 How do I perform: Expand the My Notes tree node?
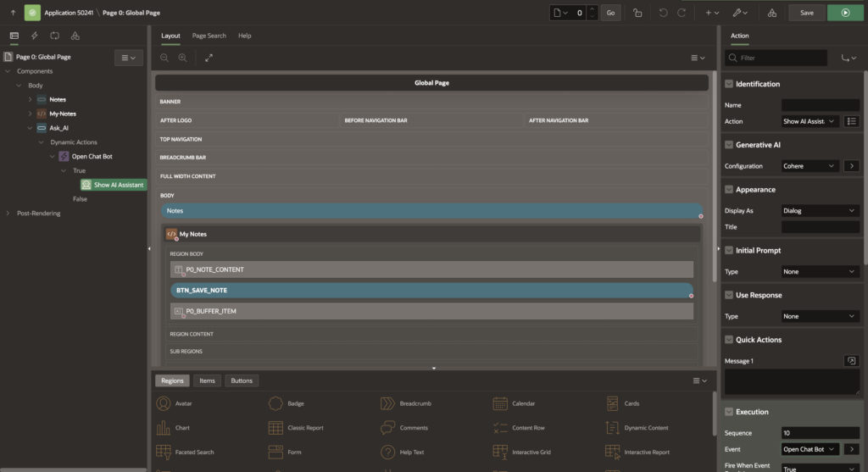point(31,114)
